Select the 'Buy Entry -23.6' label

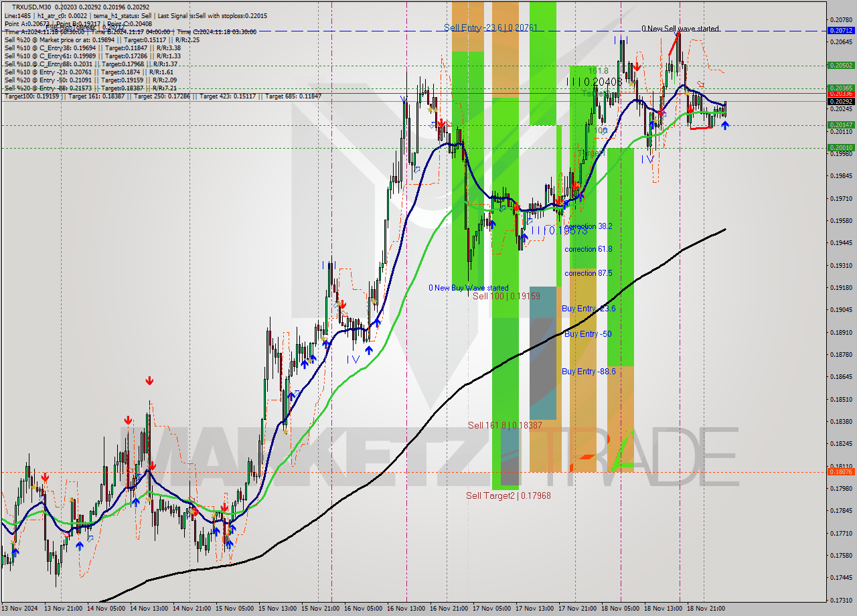pos(589,309)
